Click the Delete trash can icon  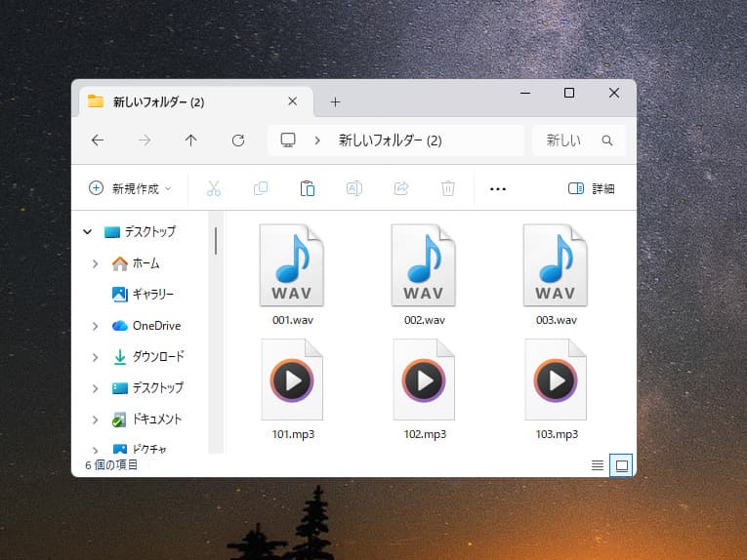pyautogui.click(x=448, y=188)
